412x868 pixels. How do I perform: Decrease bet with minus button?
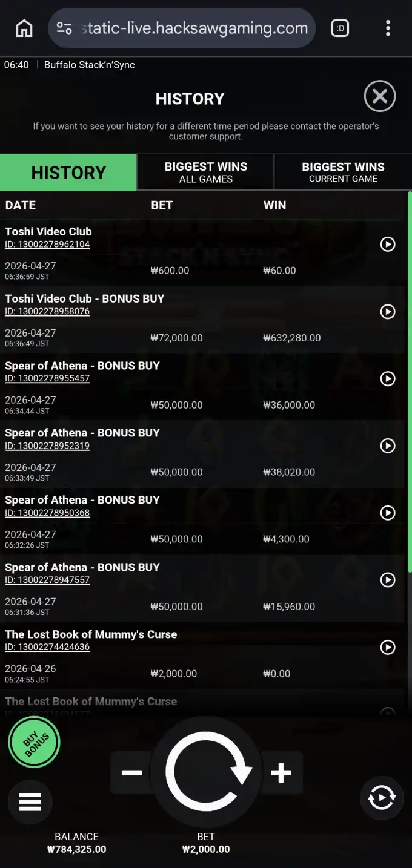(131, 772)
